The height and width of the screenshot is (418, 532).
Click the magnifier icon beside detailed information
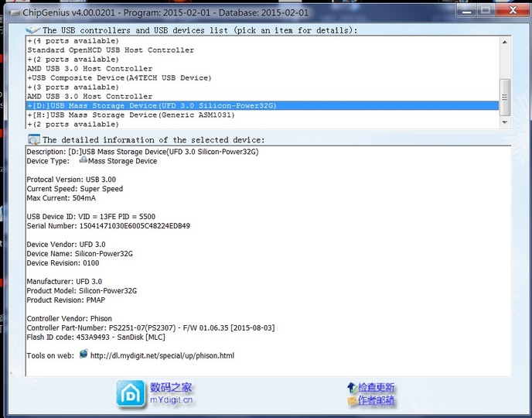point(34,139)
